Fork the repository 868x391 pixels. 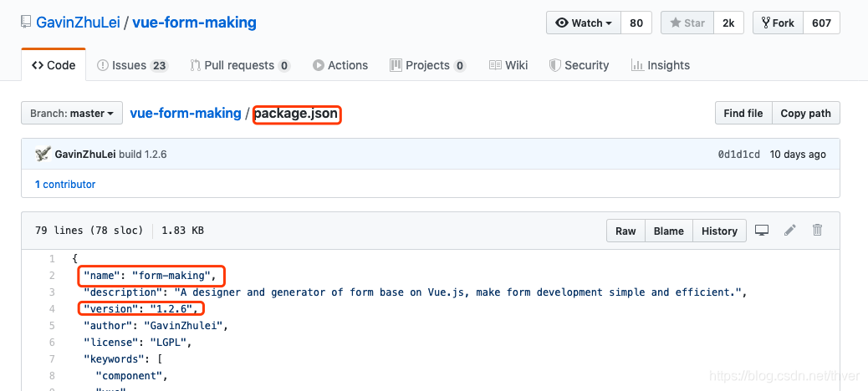coord(778,23)
